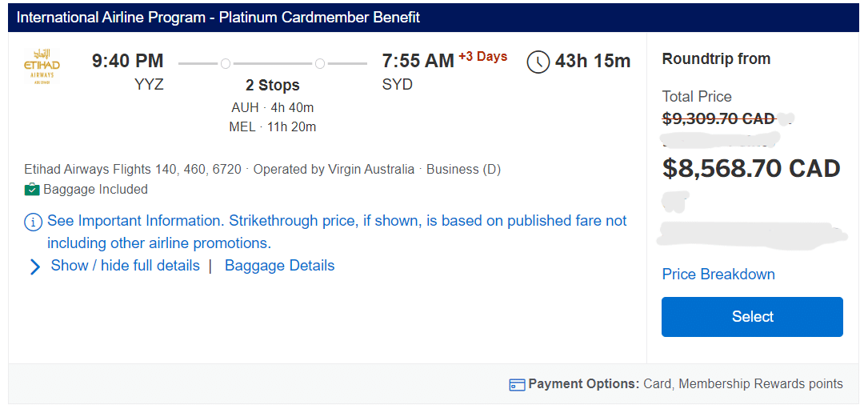The image size is (868, 417).
Task: Toggle Show / hide full details
Action: point(125,266)
